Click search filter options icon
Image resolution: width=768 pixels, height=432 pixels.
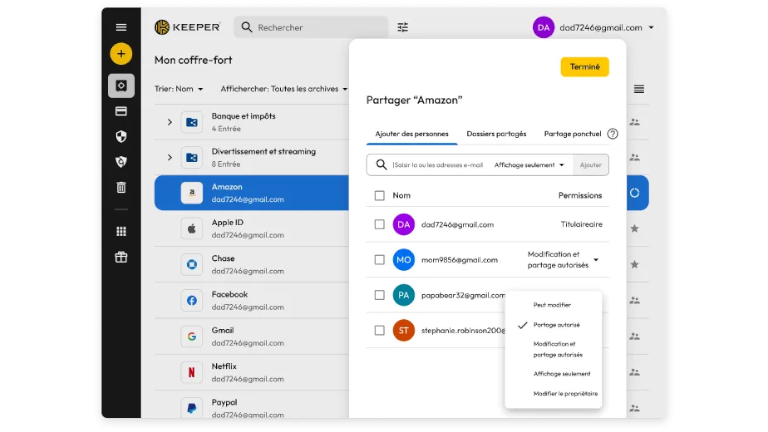coord(403,27)
